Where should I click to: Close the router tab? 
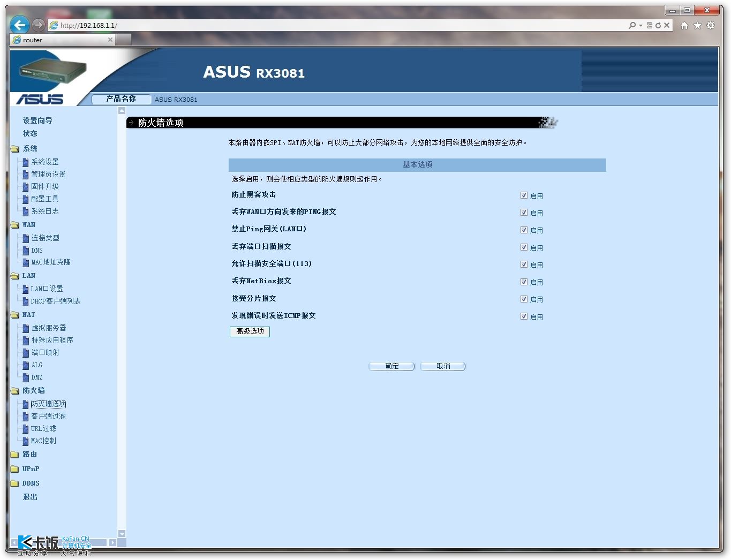coord(110,40)
